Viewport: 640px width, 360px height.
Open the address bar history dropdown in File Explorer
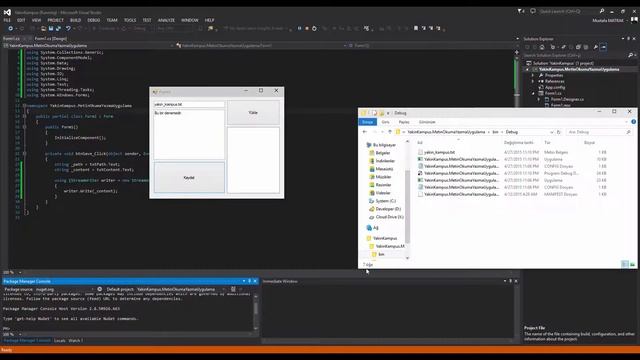coord(551,132)
